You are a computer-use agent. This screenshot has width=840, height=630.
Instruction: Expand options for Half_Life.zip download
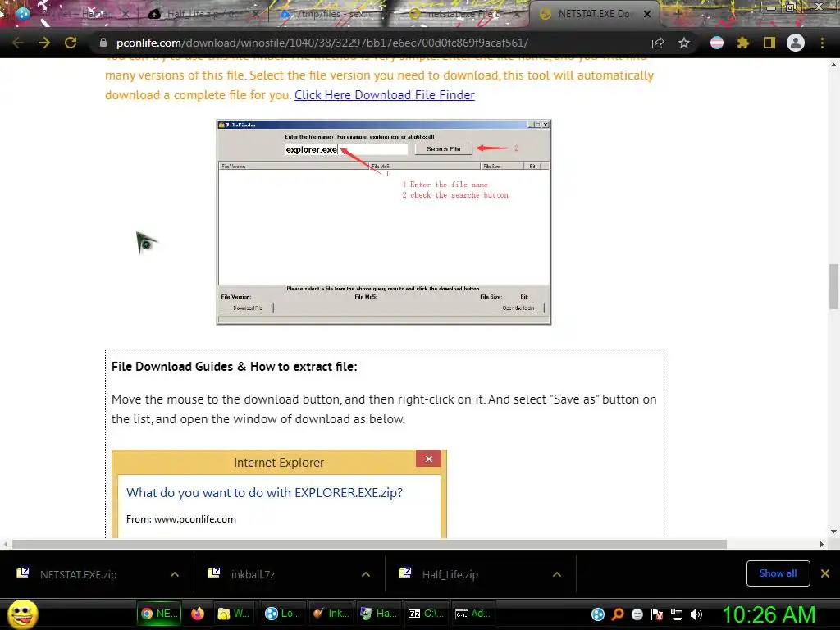pos(557,574)
